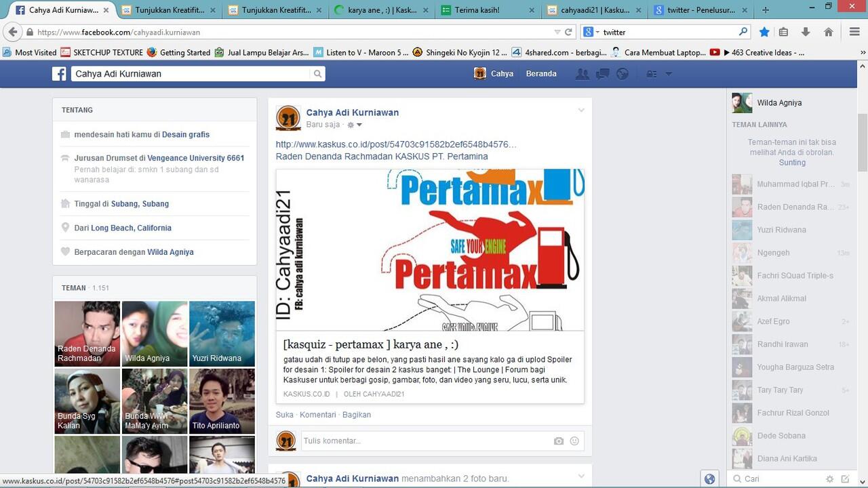The width and height of the screenshot is (868, 488).
Task: Open the emoji picker in comment box
Action: [x=574, y=441]
